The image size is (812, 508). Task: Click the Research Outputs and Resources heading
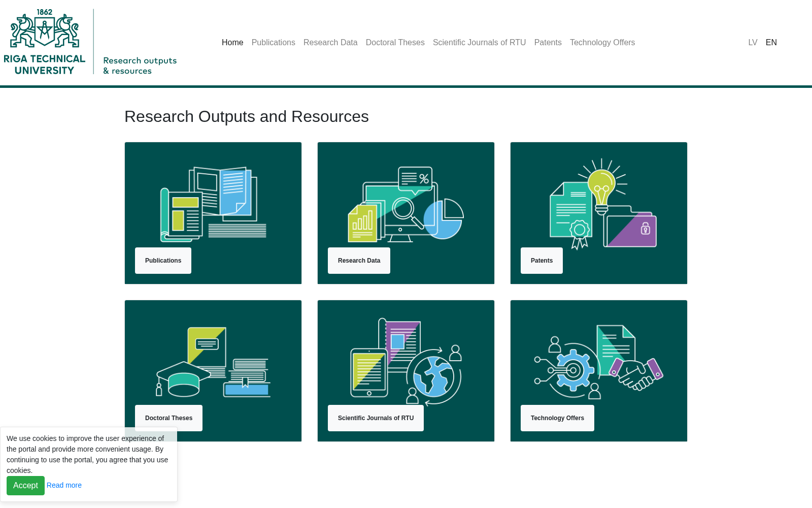pos(247,116)
